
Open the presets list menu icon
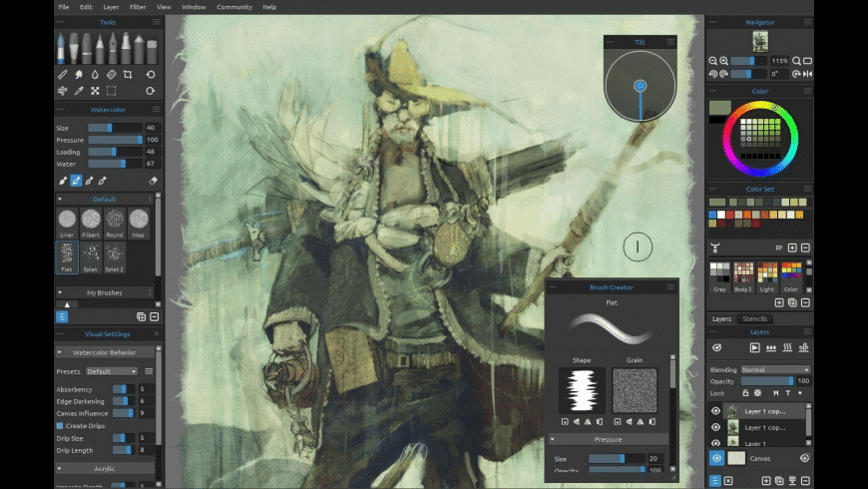(149, 371)
